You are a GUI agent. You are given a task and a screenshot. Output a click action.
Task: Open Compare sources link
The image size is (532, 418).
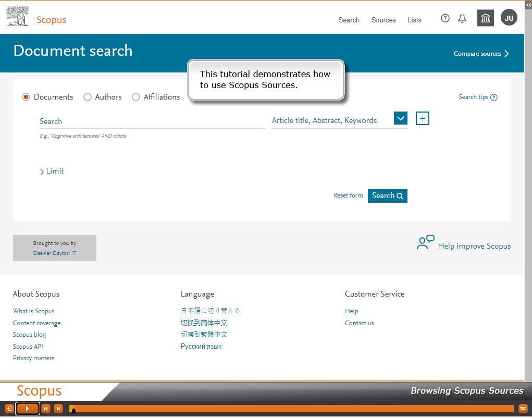point(481,54)
